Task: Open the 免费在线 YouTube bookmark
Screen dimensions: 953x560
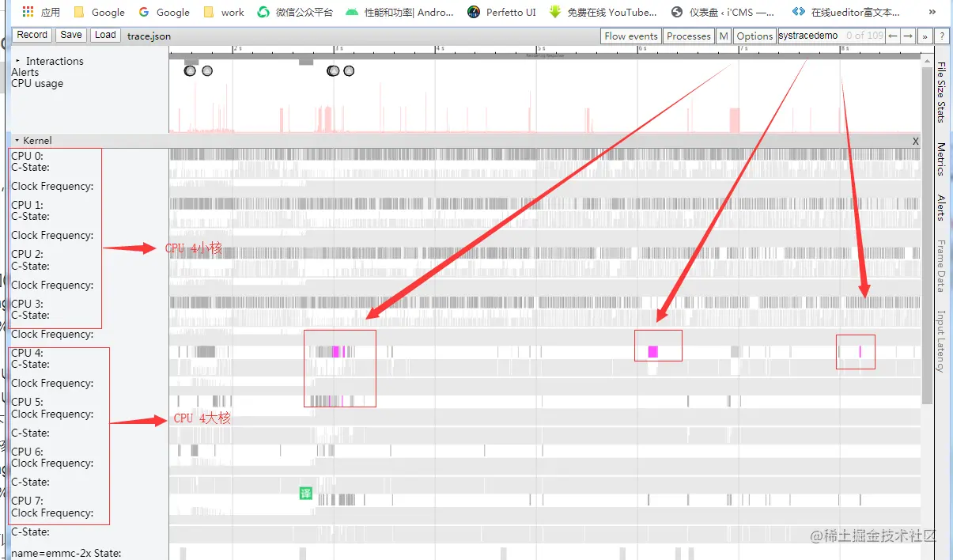Action: 603,12
